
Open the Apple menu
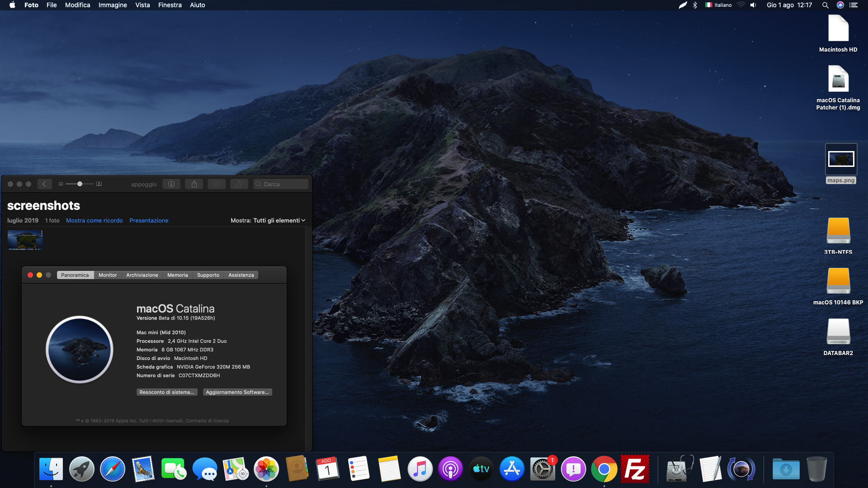[12, 5]
